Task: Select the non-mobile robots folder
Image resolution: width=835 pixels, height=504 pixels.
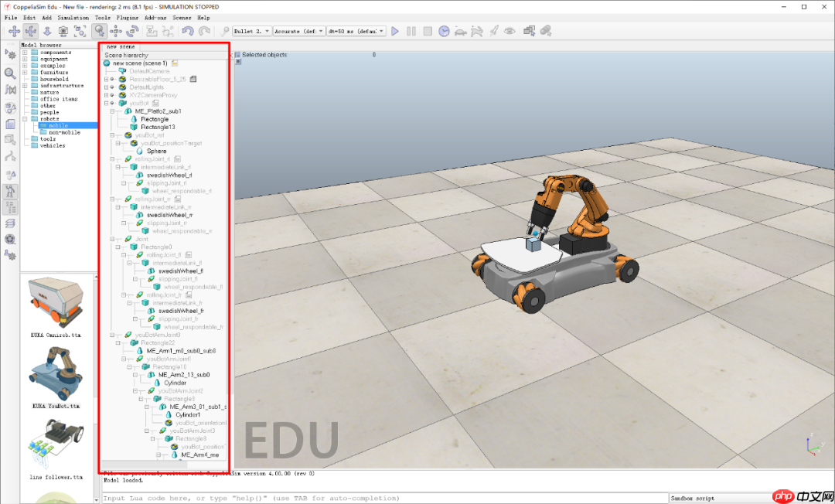Action: [65, 132]
